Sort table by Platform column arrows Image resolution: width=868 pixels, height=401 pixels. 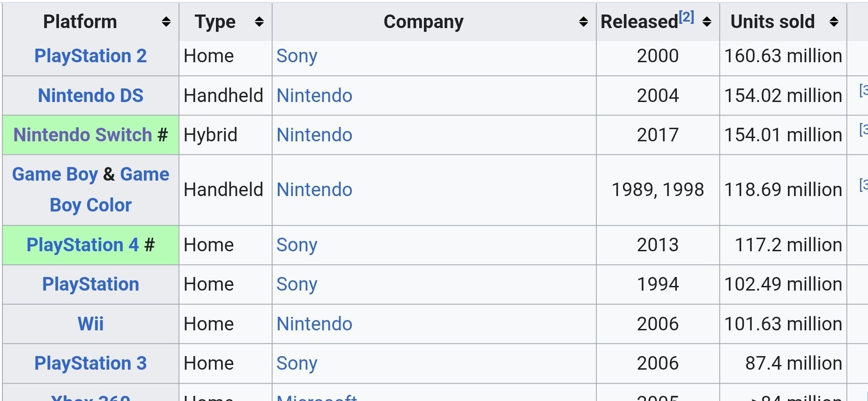(x=166, y=22)
